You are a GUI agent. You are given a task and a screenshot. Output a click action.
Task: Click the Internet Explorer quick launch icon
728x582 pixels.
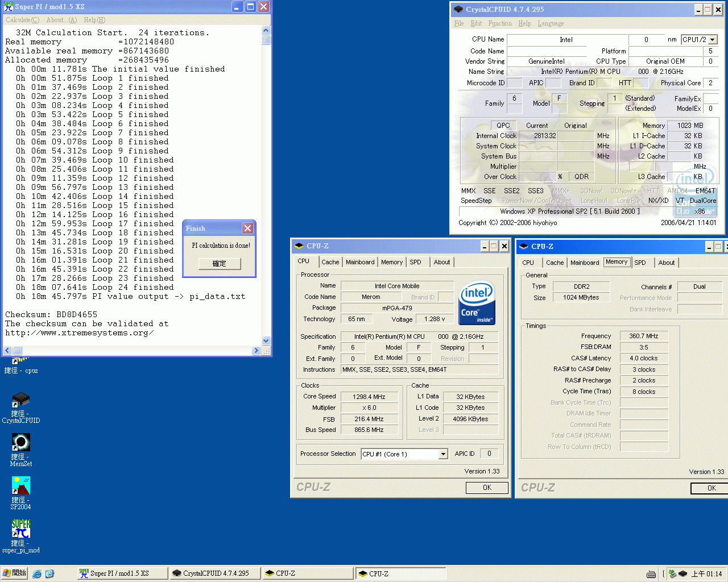click(x=37, y=573)
